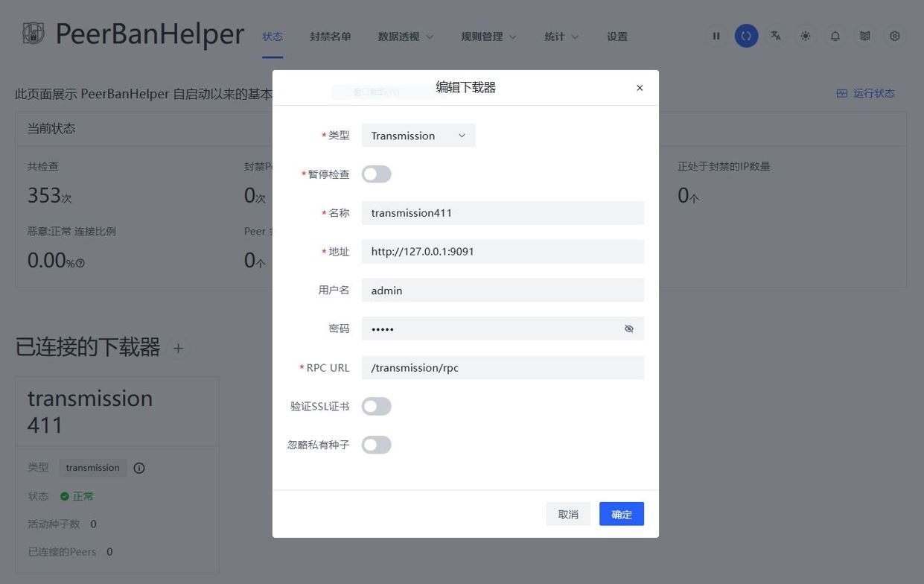Viewport: 924px width, 584px height.
Task: Expand the 规则管理 menu
Action: coord(488,36)
